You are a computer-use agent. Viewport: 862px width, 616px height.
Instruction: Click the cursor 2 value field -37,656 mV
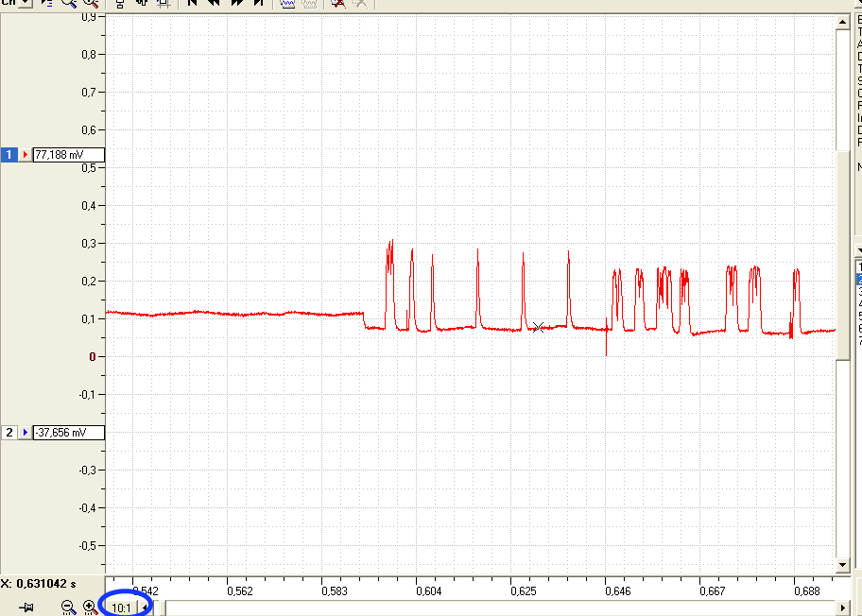pos(69,433)
